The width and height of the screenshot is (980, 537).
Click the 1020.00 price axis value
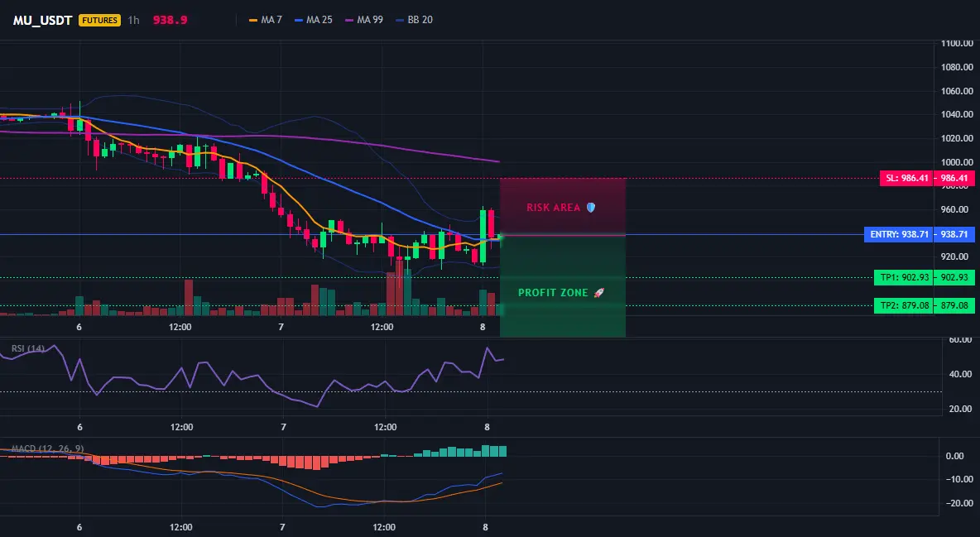956,138
